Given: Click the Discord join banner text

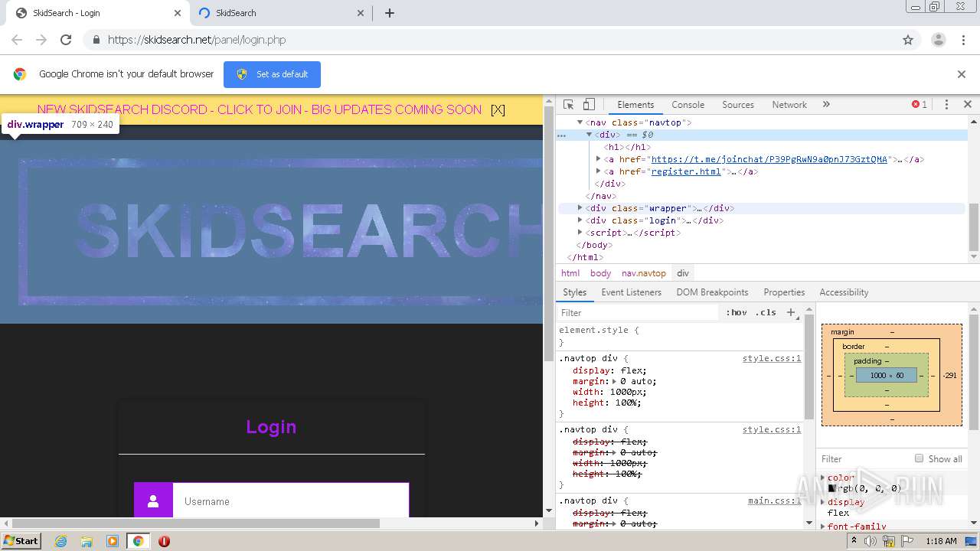Looking at the screenshot, I should click(x=260, y=109).
